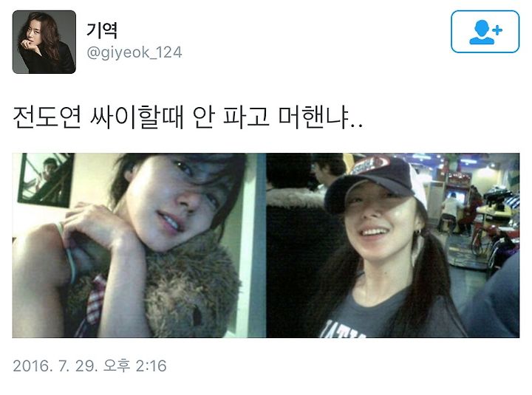
Task: Open the profile avatar of 기역
Action: coord(44,42)
